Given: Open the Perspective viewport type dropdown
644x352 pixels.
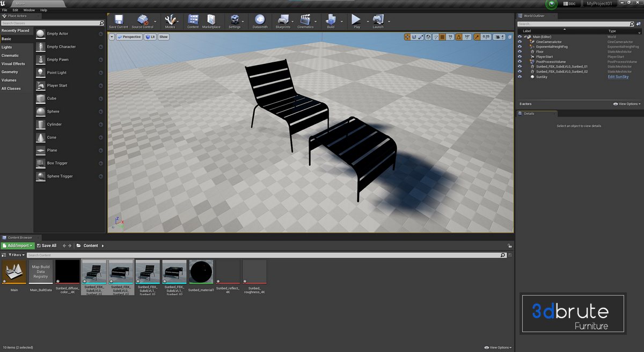Looking at the screenshot, I should [x=128, y=37].
